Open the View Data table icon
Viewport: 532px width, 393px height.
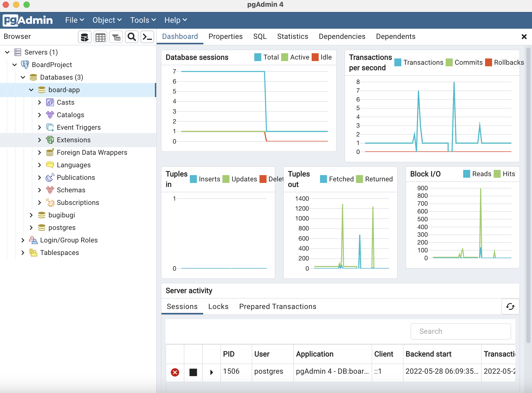[100, 37]
